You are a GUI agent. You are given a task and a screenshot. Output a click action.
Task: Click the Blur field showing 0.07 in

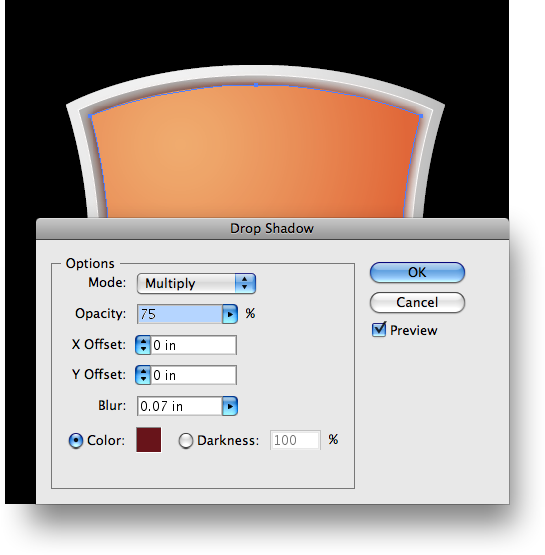(180, 406)
